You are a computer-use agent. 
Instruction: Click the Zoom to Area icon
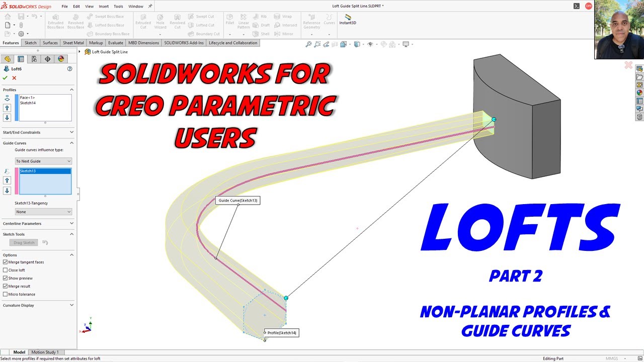point(317,44)
